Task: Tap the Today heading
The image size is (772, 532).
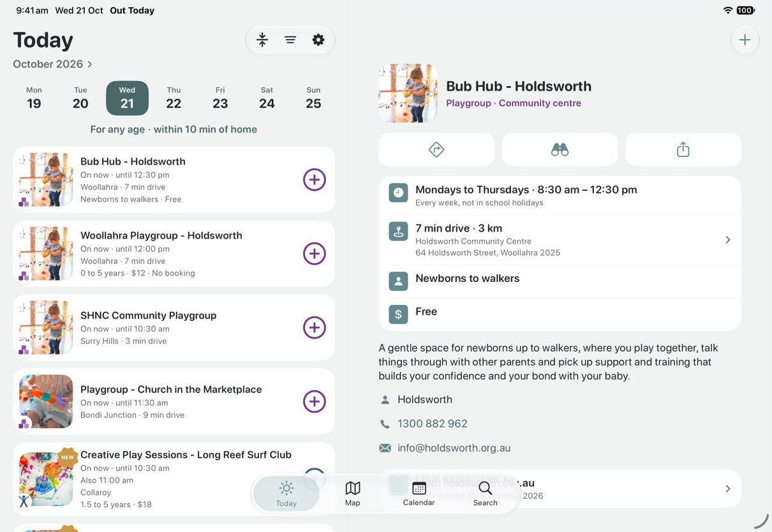Action: (x=43, y=40)
